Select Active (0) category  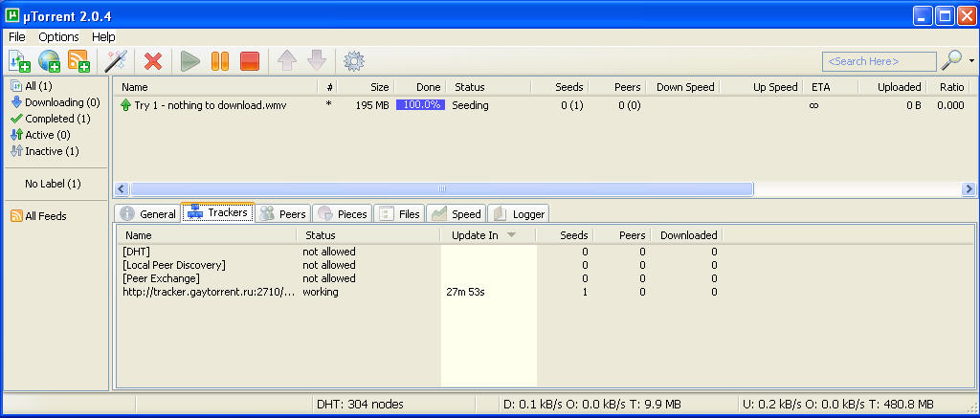40,135
